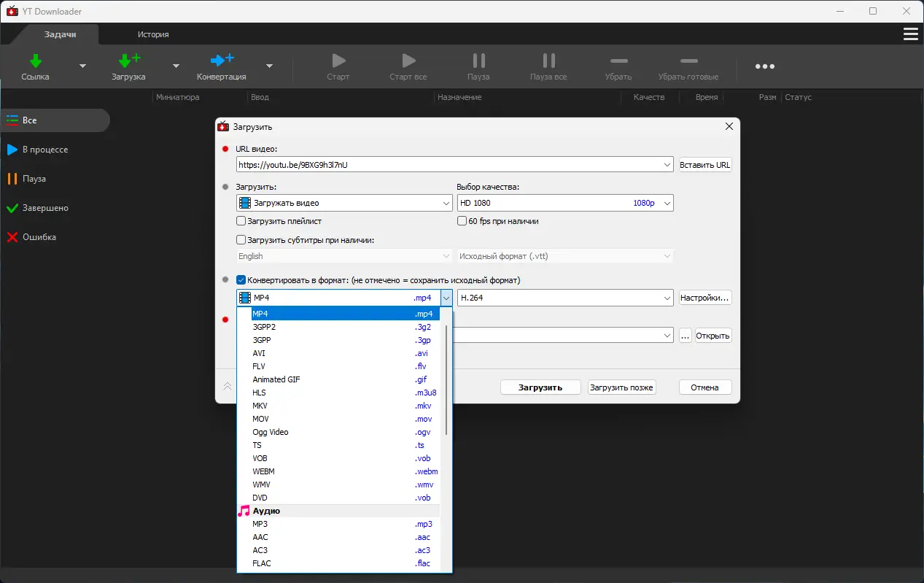This screenshot has width=924, height=583.
Task: Uncheck Конвертировать в формат checkbox
Action: click(241, 280)
